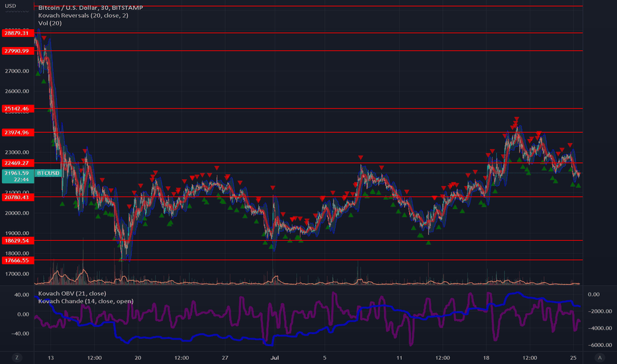Click the 23974.96 horizontal line price label
Screen dimensions: 617x364
(18, 132)
